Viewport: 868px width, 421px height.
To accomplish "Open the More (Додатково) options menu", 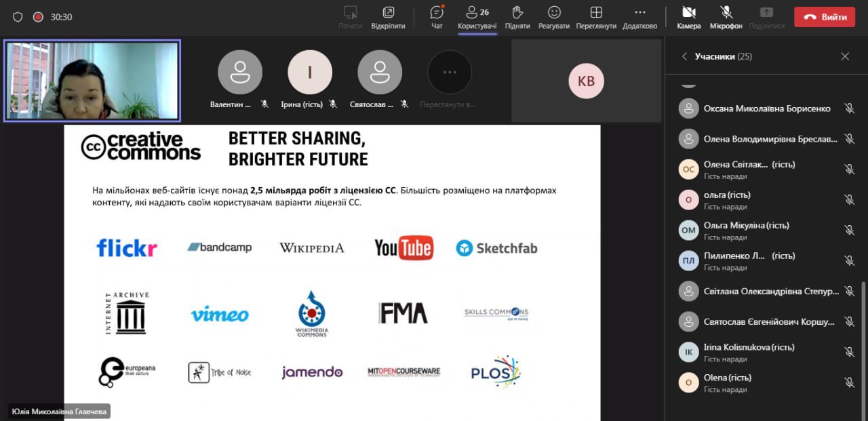I will pos(640,17).
